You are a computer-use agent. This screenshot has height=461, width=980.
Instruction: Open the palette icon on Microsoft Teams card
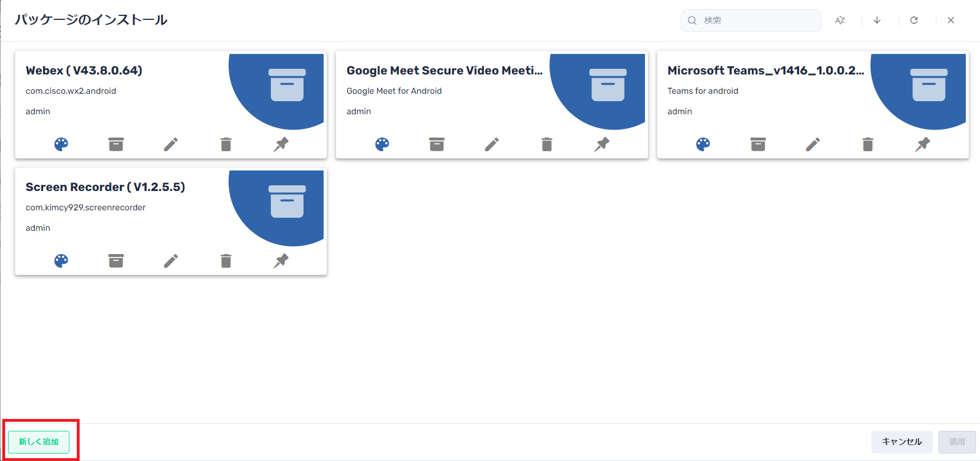click(703, 144)
